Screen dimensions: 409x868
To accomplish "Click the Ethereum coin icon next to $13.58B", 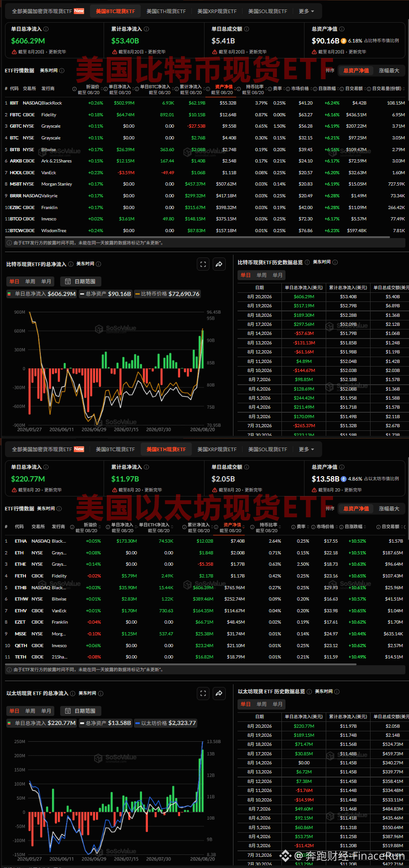I will pyautogui.click(x=344, y=479).
